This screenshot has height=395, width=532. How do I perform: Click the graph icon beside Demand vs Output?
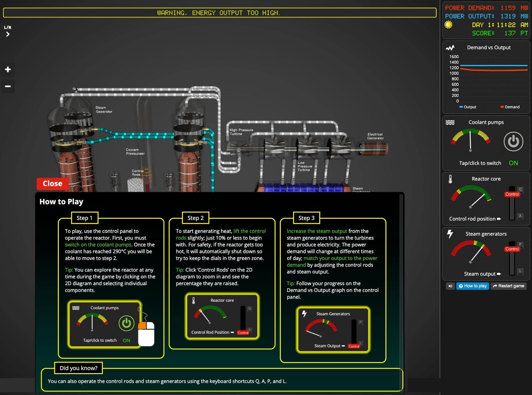click(x=450, y=47)
